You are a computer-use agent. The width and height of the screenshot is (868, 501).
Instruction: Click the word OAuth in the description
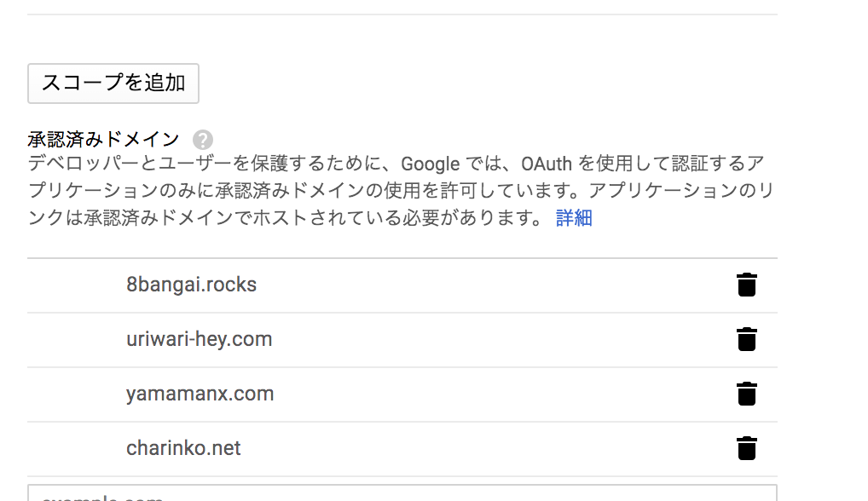(547, 164)
